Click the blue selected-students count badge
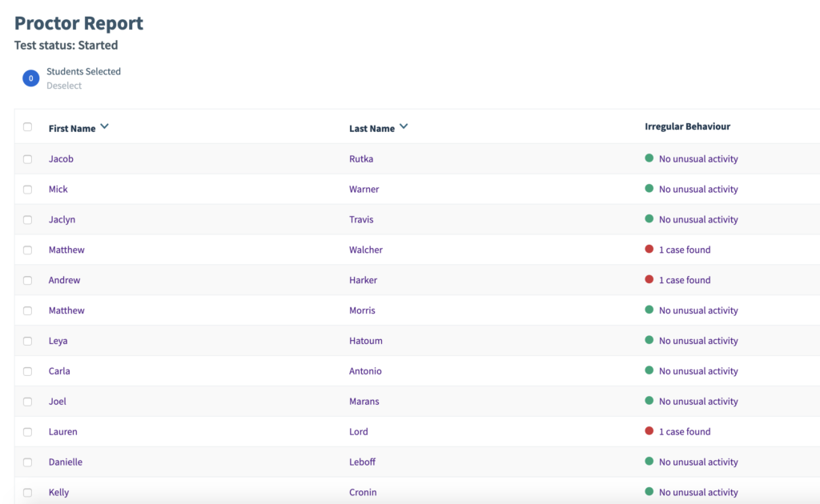Image resolution: width=820 pixels, height=504 pixels. click(x=31, y=78)
